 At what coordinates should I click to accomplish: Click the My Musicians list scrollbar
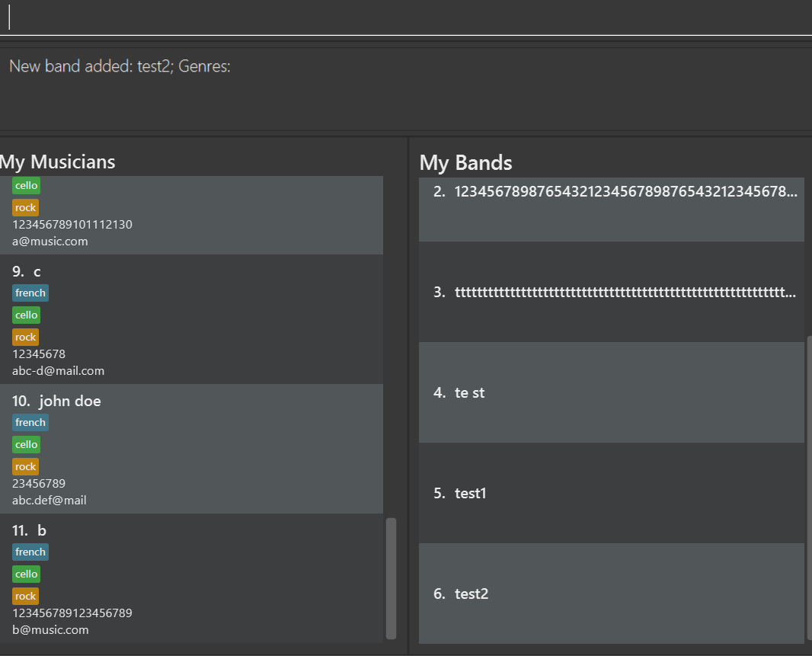pos(391,578)
